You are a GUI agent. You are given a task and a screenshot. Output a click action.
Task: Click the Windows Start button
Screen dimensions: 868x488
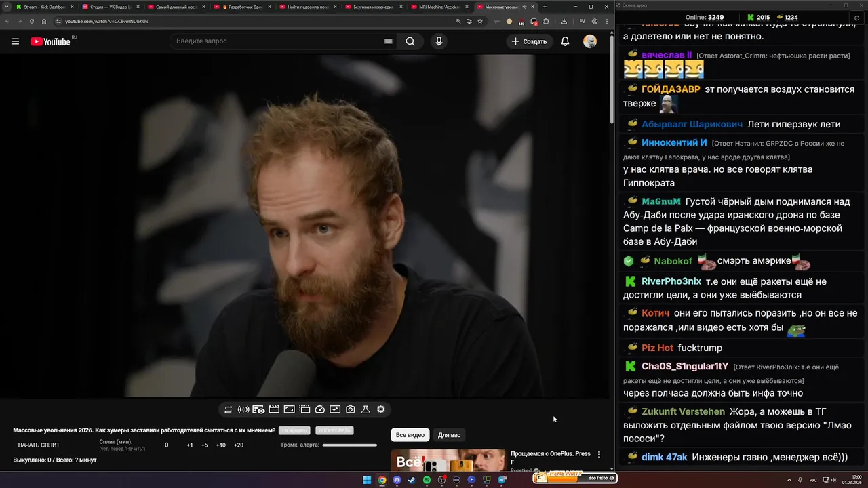coord(367,480)
